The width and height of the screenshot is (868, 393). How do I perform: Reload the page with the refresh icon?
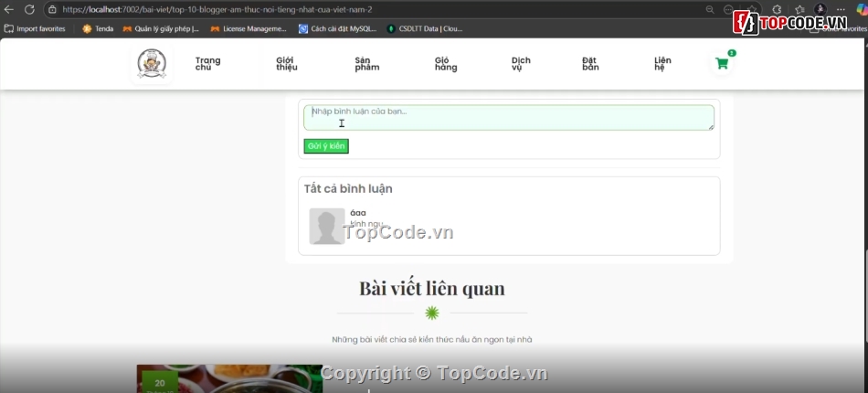coord(29,9)
